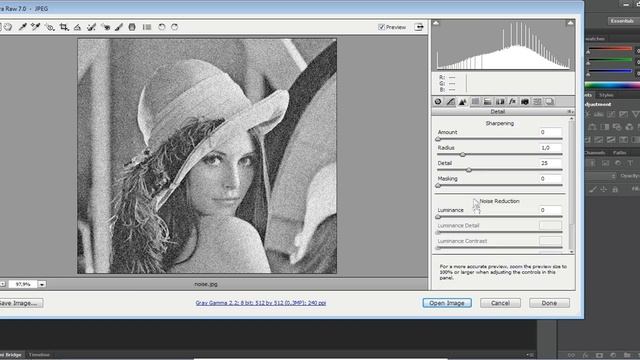Select the Hand tool in Camera Raw toolbar
640x360 pixels.
click(8, 27)
